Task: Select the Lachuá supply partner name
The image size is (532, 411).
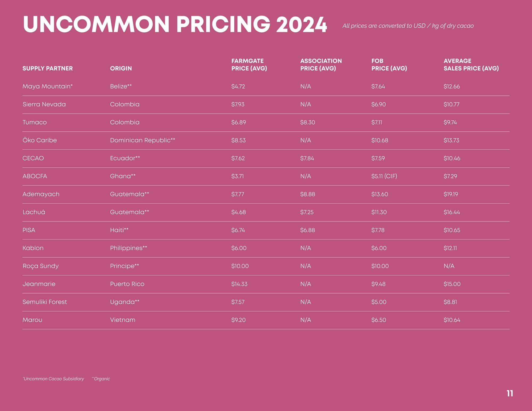Action: point(34,212)
